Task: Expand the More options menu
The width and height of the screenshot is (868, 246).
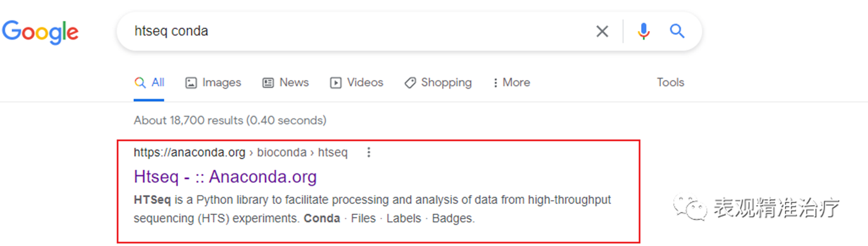Action: point(511,82)
